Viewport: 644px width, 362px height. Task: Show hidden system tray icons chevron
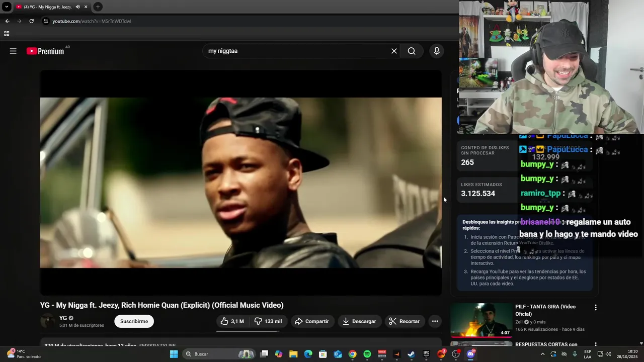pos(542,354)
